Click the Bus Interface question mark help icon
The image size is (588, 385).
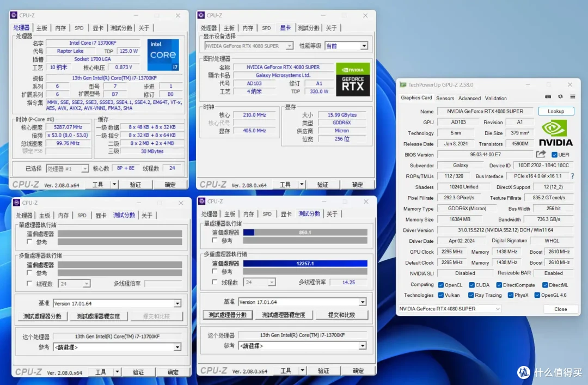click(573, 176)
